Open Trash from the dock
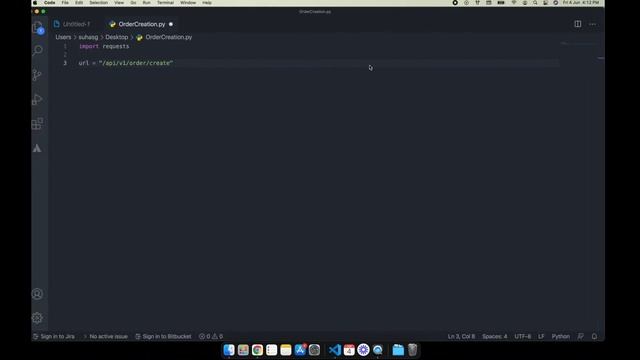This screenshot has height=360, width=640. tap(412, 350)
